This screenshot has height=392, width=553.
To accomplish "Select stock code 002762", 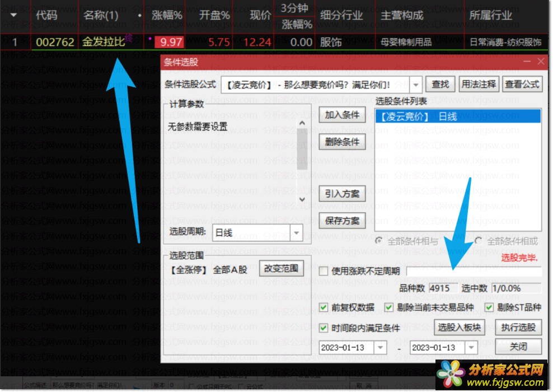I will point(55,43).
